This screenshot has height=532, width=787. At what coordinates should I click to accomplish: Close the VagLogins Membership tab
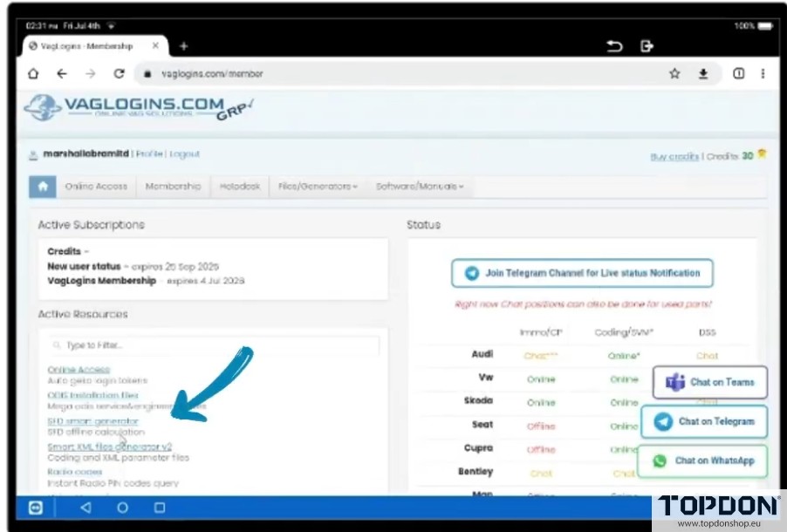pos(156,46)
